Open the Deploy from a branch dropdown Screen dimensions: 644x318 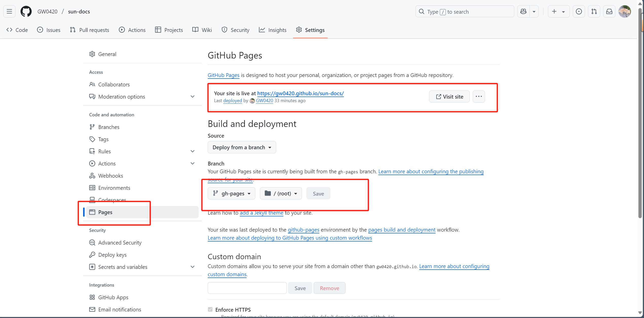(x=242, y=147)
